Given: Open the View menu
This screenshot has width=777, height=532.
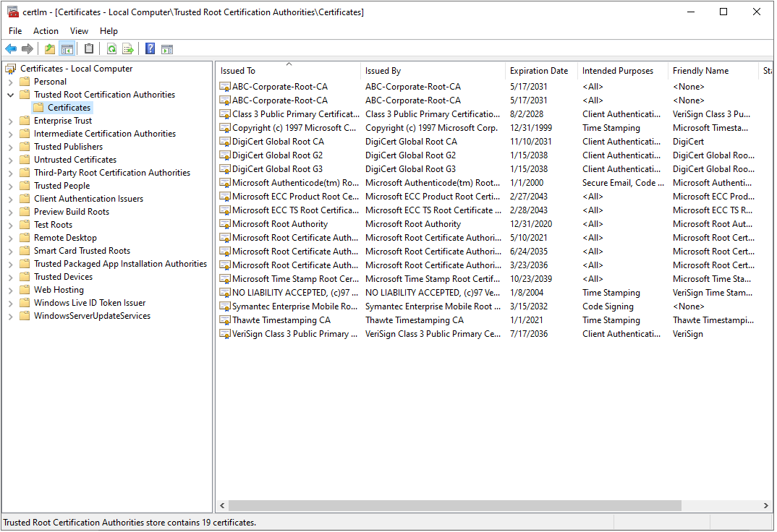Looking at the screenshot, I should 79,30.
